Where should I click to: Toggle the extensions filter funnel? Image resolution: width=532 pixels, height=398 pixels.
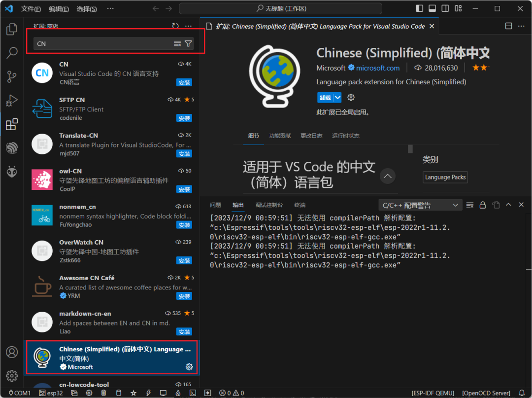[189, 43]
